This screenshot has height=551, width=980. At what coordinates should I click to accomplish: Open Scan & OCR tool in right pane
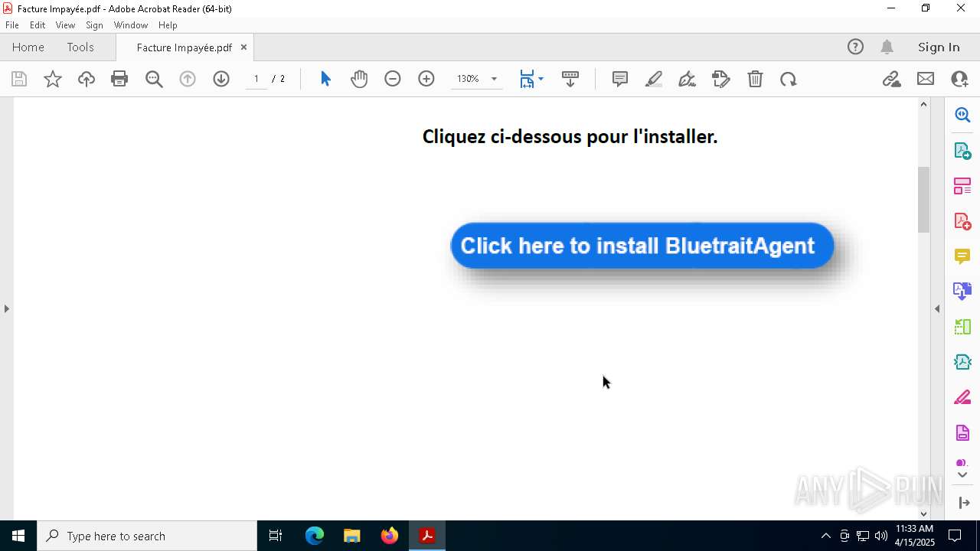pos(962,362)
